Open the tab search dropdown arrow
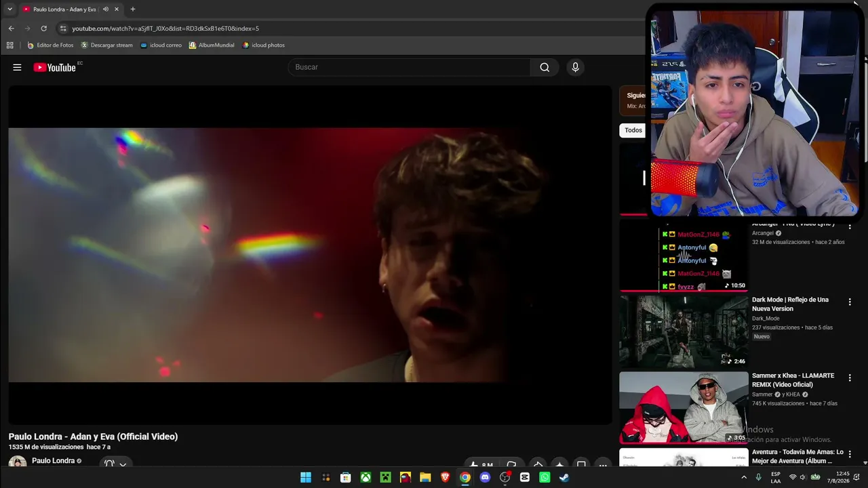The width and height of the screenshot is (868, 488). coord(9,9)
